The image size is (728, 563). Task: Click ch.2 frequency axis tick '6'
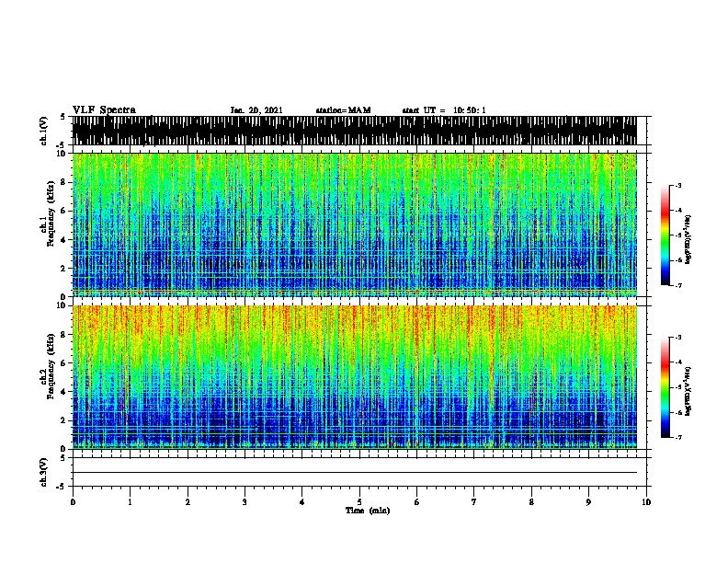63,363
